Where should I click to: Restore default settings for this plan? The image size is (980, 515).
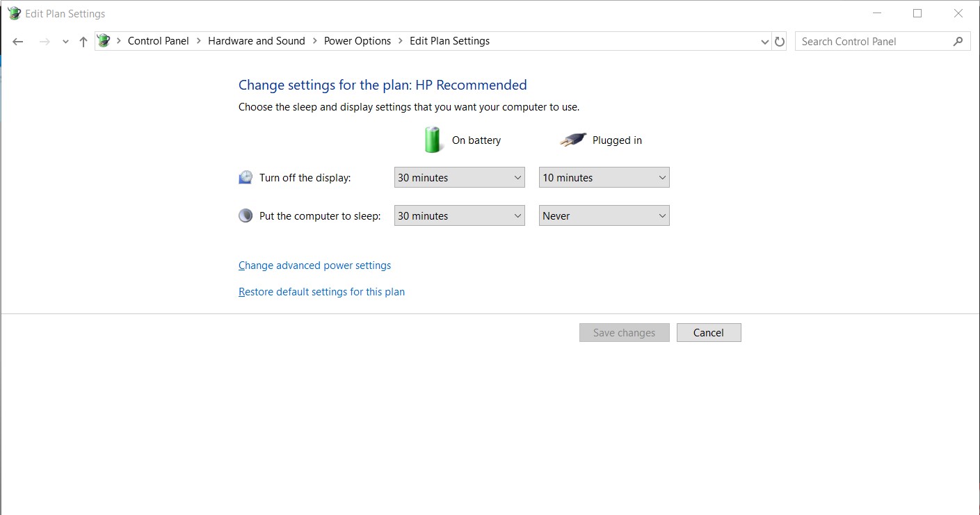click(x=321, y=292)
